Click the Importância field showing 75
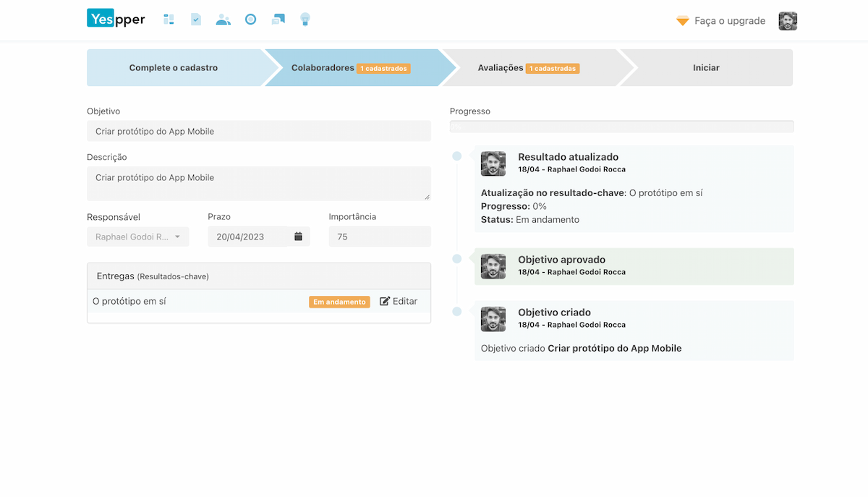 [x=379, y=237]
